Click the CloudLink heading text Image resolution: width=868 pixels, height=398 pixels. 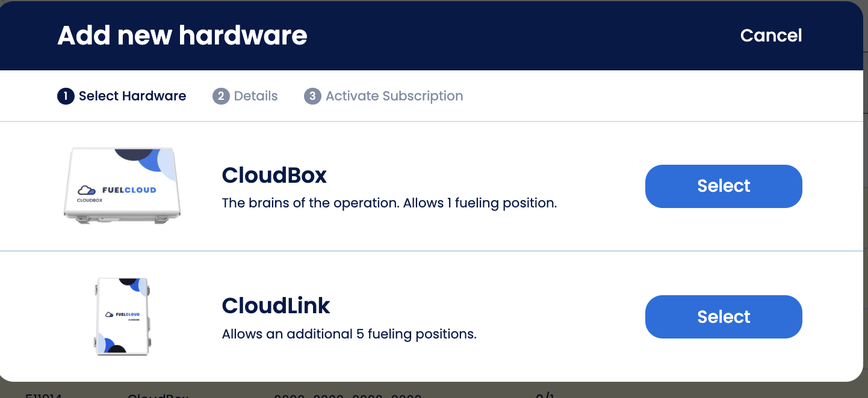pos(276,305)
